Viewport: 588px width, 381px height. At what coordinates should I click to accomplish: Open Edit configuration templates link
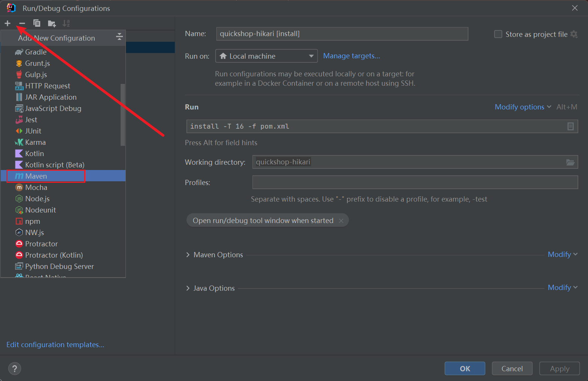(x=55, y=345)
